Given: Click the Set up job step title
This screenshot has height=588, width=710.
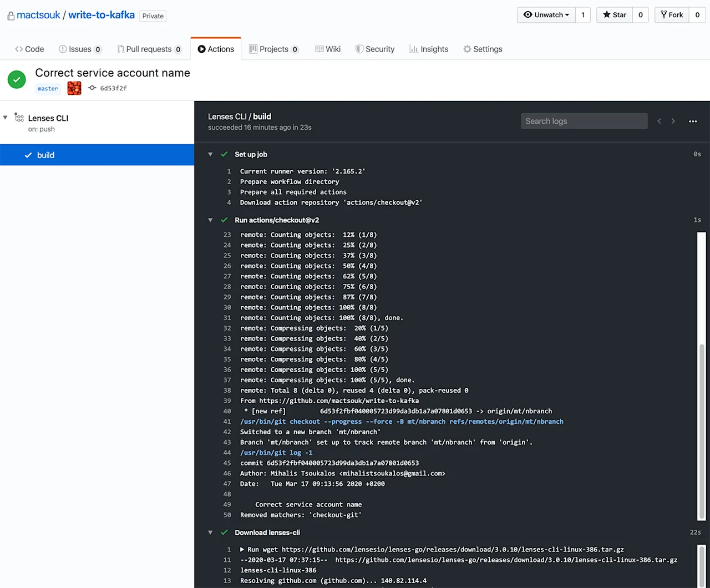Looking at the screenshot, I should (x=251, y=154).
